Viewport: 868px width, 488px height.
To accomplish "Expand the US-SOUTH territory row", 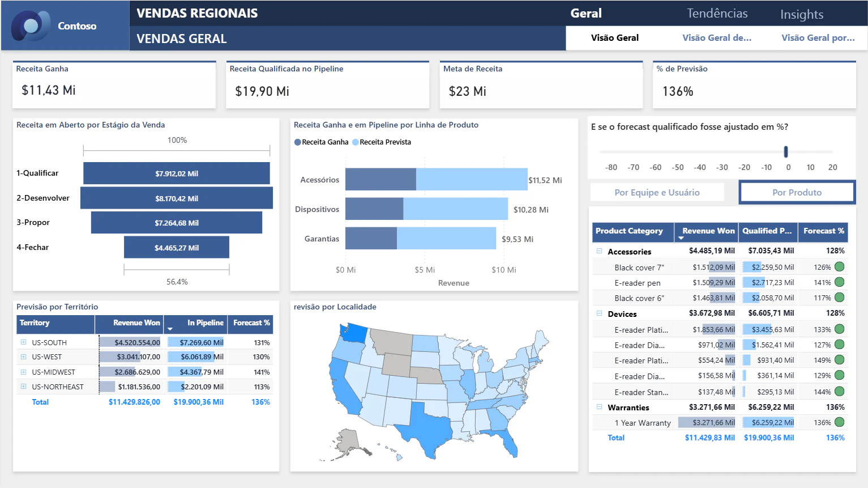I will coord(23,342).
